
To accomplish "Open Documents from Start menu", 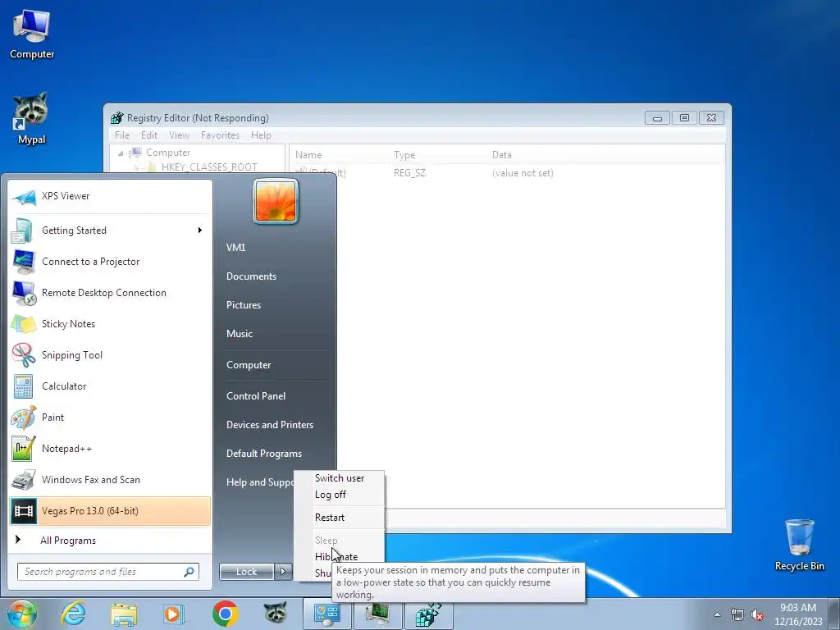I will point(251,276).
